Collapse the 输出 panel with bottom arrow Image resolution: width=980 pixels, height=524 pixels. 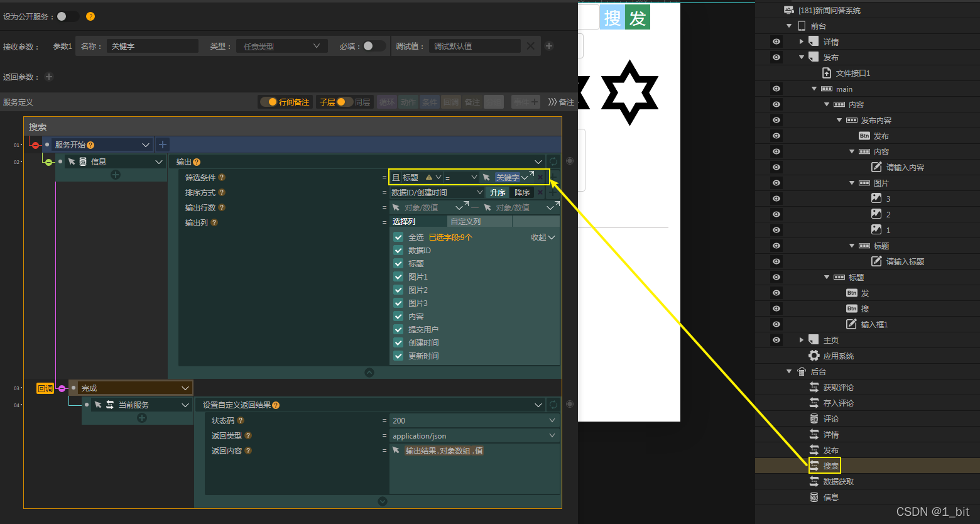click(369, 372)
